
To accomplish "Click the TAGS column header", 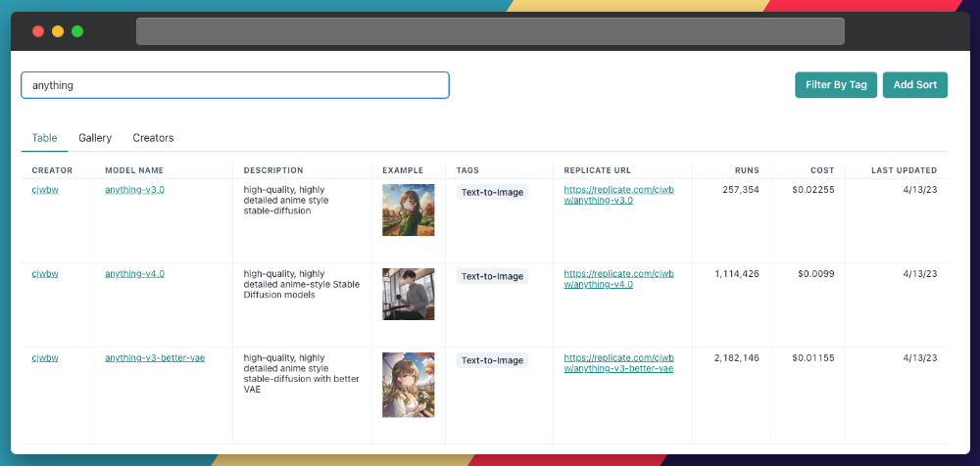I will coord(468,170).
